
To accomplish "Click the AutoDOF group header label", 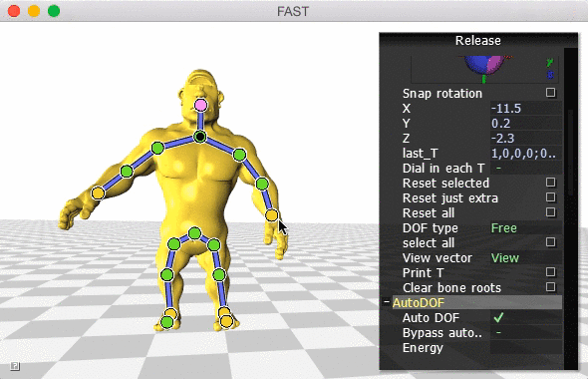I will [x=419, y=303].
